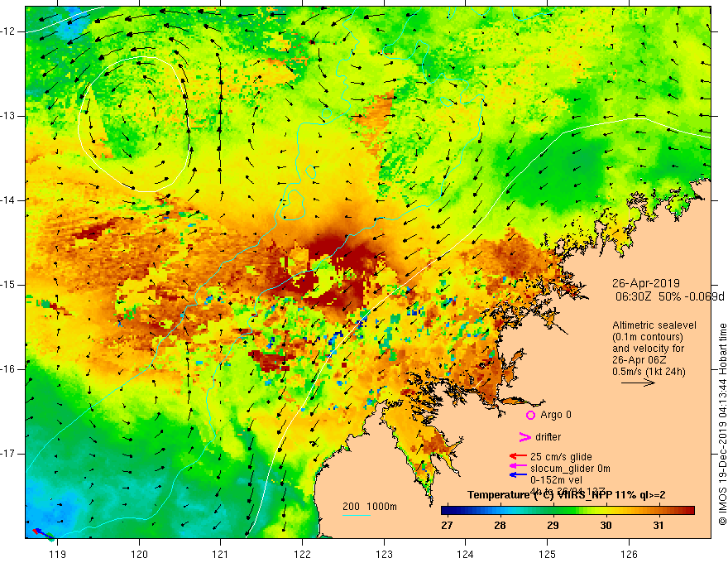
Task: Click the 0-152m vel label
Action: click(x=556, y=480)
